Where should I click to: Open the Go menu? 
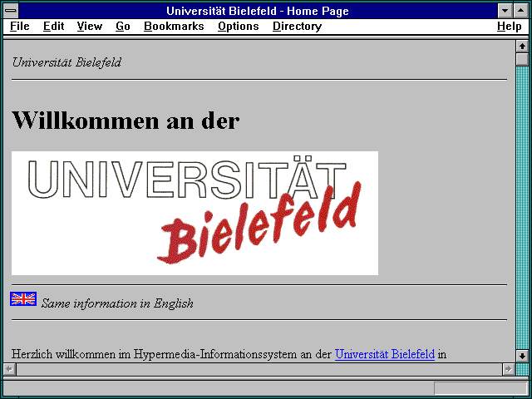click(x=123, y=26)
